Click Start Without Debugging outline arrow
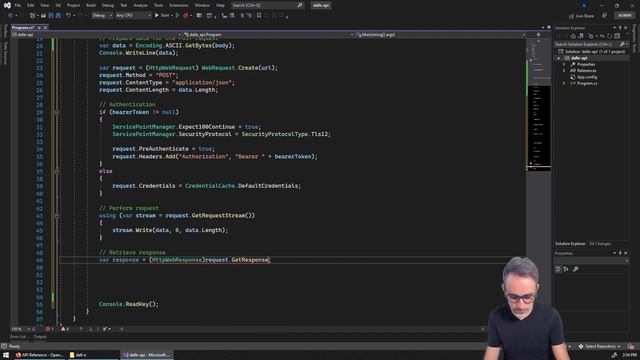Screen dimensions: 640x360 point(178,16)
